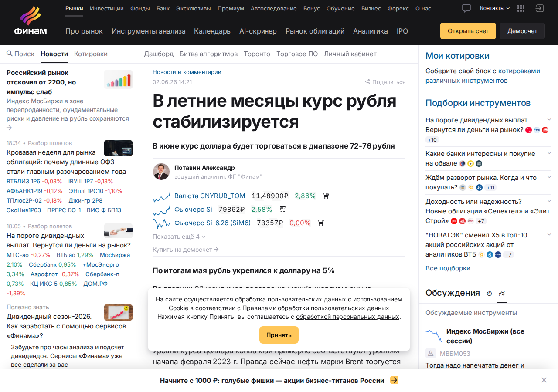Open Инструменты анализа in the main menu
The width and height of the screenshot is (558, 392).
(149, 31)
